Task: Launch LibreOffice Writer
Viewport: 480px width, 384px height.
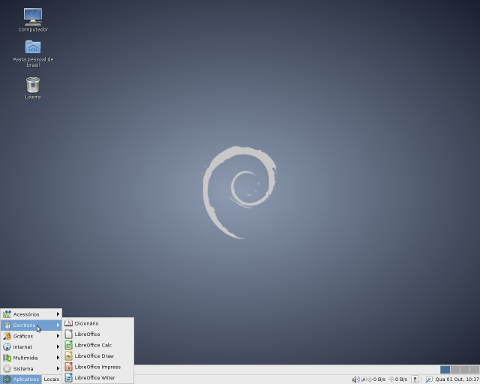Action: (98, 378)
